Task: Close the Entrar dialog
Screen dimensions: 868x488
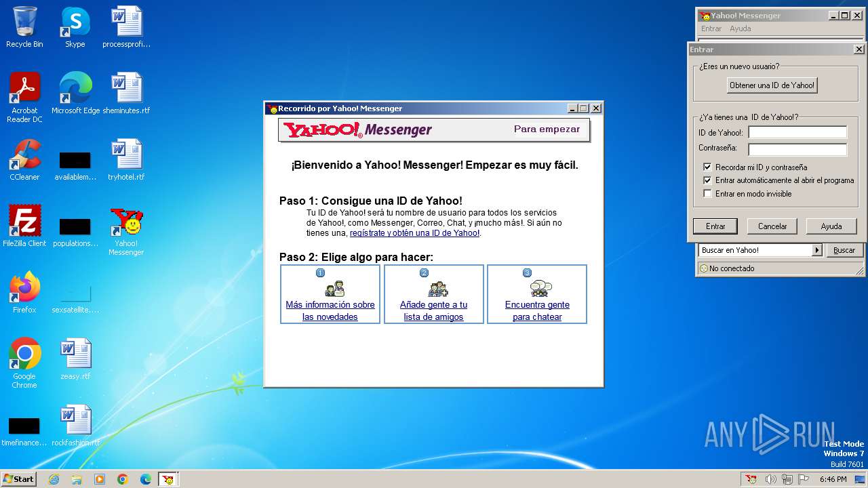Action: pos(859,49)
